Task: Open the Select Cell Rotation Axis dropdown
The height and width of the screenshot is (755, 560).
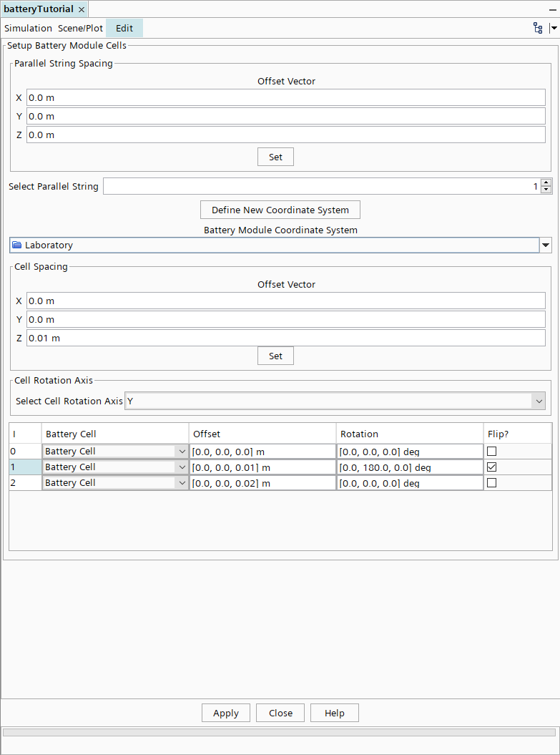Action: point(539,401)
